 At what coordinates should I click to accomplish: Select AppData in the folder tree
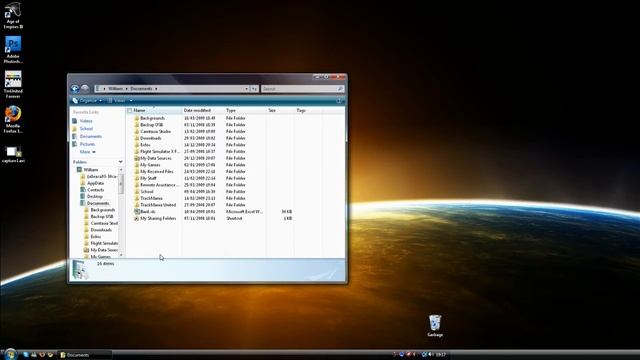(x=95, y=183)
